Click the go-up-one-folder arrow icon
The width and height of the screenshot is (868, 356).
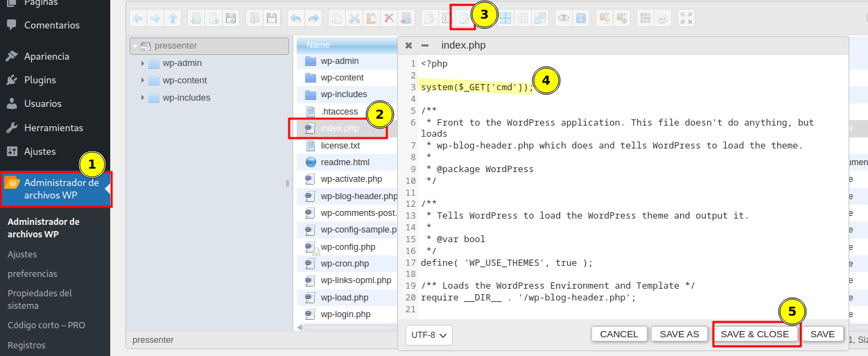tap(173, 19)
